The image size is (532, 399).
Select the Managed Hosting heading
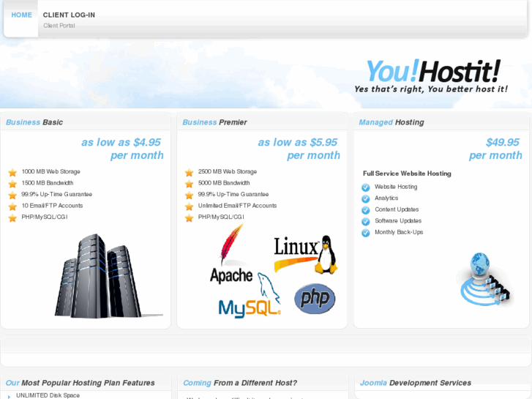coord(391,122)
